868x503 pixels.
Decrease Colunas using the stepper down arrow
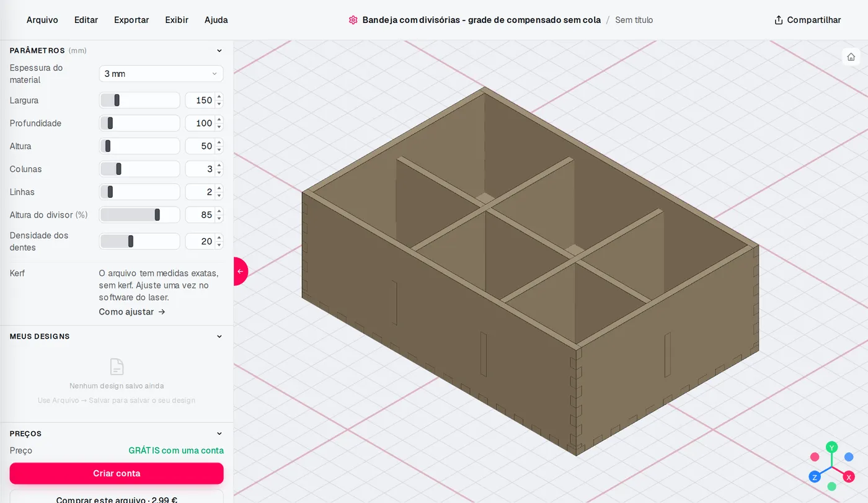click(x=219, y=172)
